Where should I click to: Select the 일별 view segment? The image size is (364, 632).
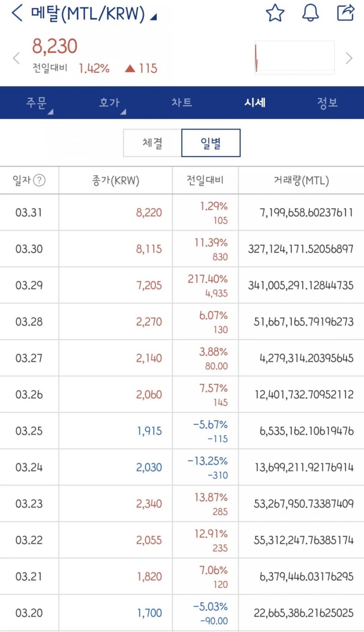coord(211,143)
